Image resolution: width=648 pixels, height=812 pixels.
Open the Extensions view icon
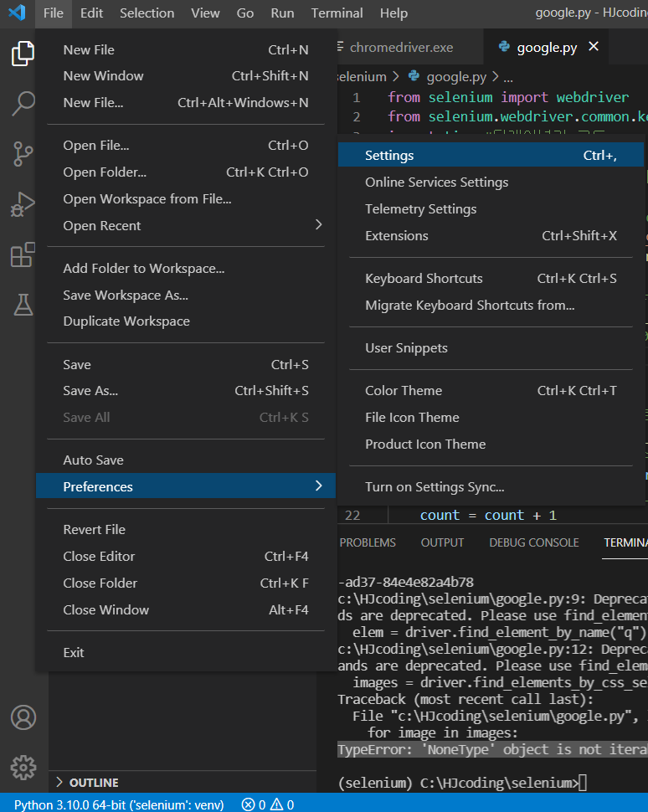[x=23, y=254]
